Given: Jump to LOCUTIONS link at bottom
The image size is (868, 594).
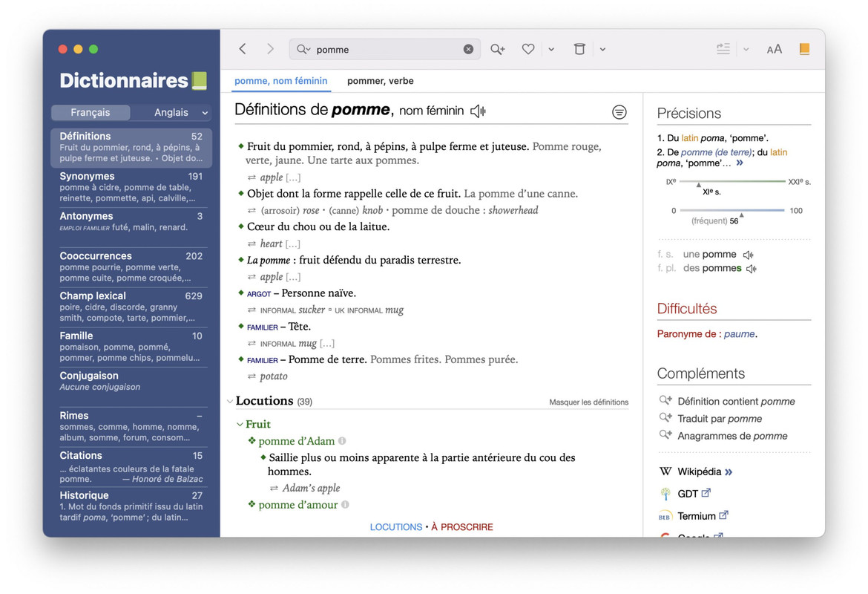Looking at the screenshot, I should [x=396, y=527].
